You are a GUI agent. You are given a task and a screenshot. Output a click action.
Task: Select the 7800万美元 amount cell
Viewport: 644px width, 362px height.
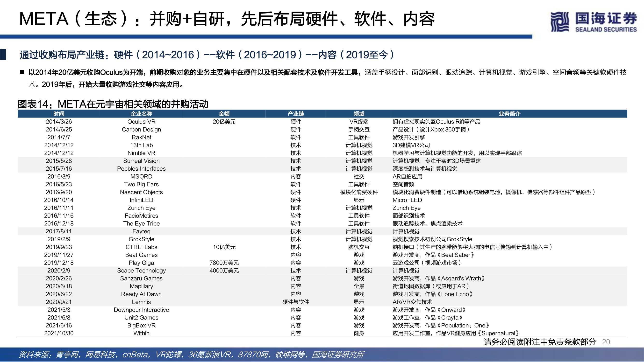(224, 263)
